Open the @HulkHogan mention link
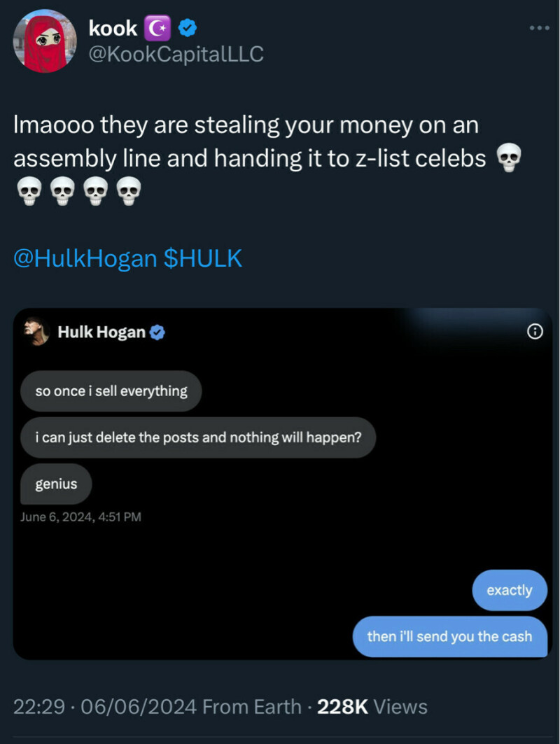560x744 pixels. 85,258
